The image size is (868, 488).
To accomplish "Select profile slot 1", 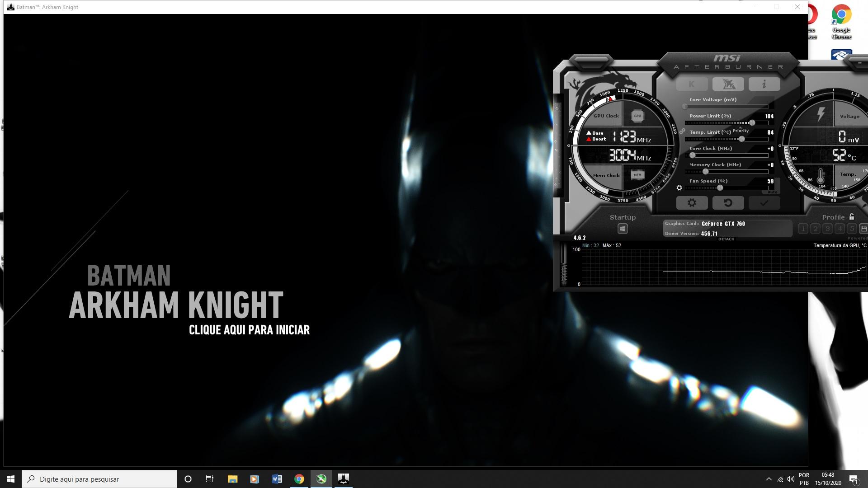I will 803,229.
